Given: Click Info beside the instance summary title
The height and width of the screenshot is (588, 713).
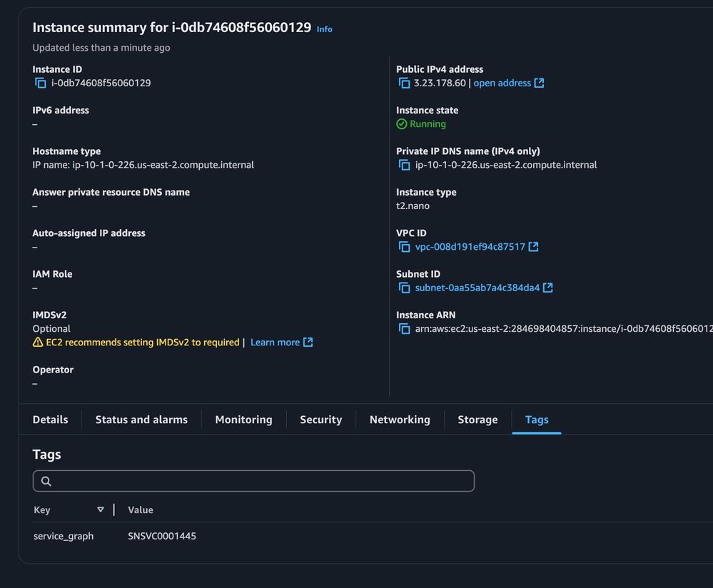Looking at the screenshot, I should [324, 29].
